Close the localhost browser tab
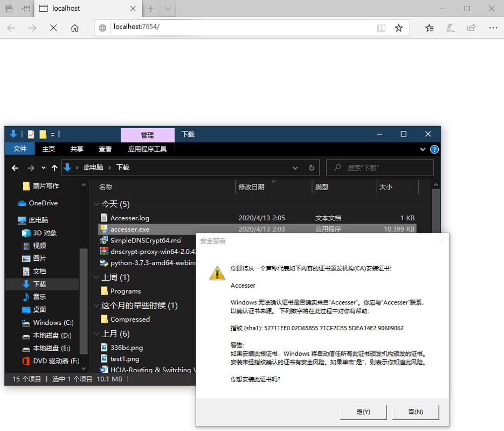The image size is (504, 431). (x=133, y=9)
